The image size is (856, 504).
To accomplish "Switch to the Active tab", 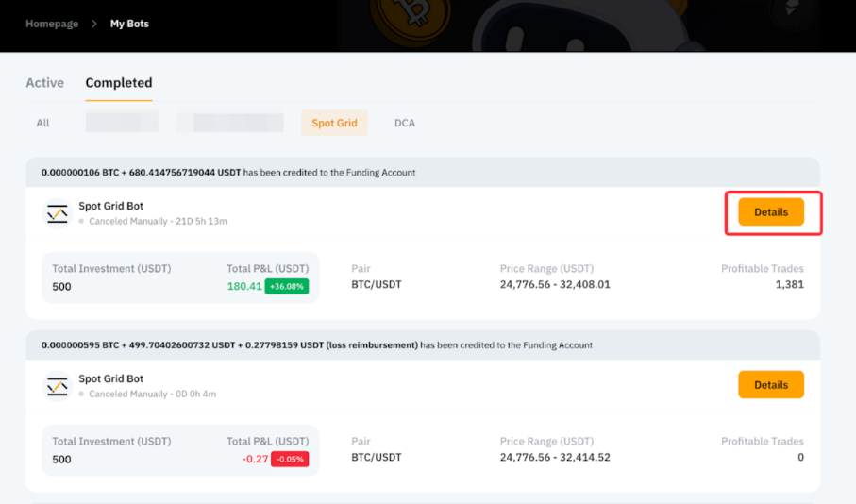I will click(x=44, y=83).
